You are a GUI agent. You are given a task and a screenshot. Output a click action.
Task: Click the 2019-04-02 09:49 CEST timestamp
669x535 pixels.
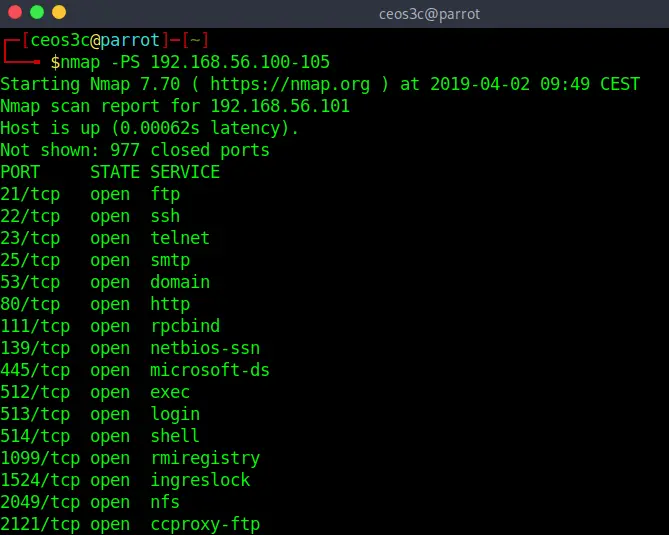coord(535,84)
